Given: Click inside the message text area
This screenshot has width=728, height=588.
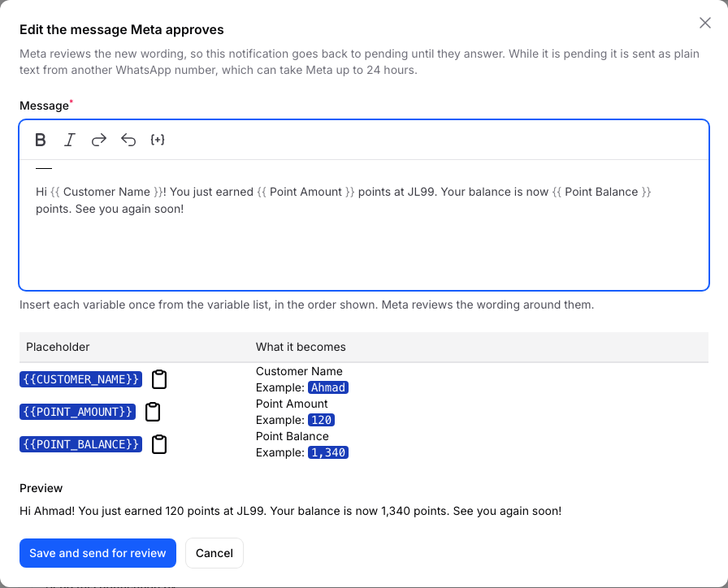Looking at the screenshot, I should click(x=363, y=225).
